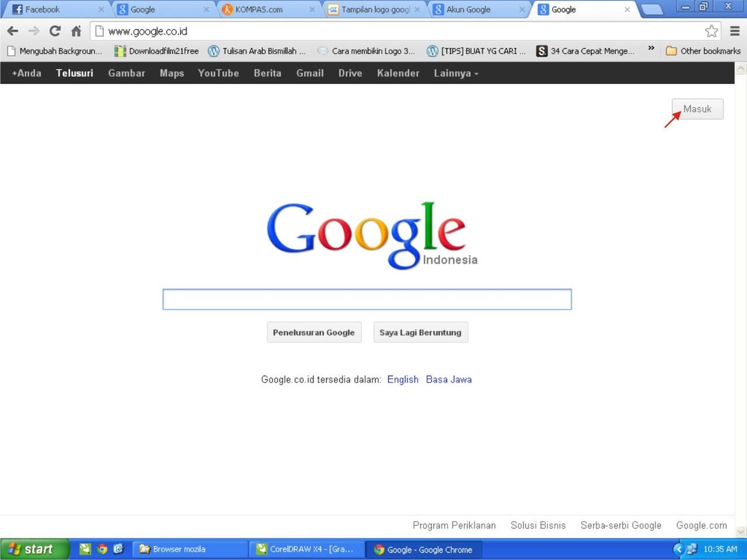This screenshot has height=560, width=747.
Task: Click the Penelusuran Google button
Action: click(x=314, y=332)
